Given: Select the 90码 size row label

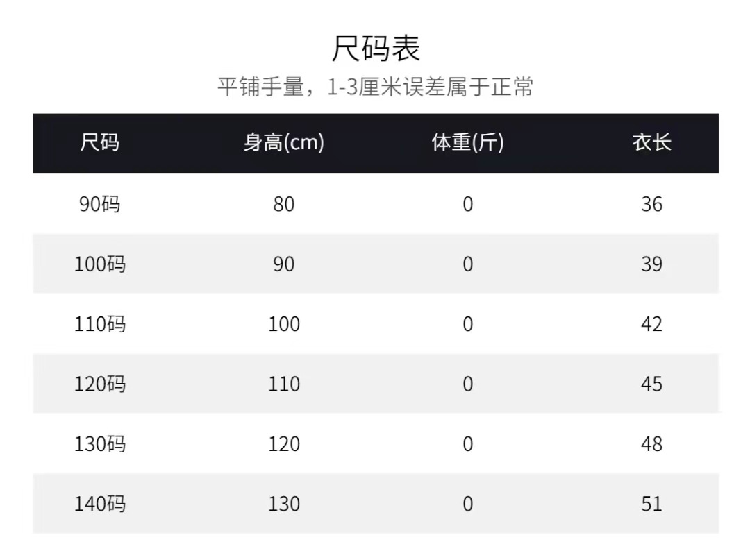Looking at the screenshot, I should tap(100, 204).
